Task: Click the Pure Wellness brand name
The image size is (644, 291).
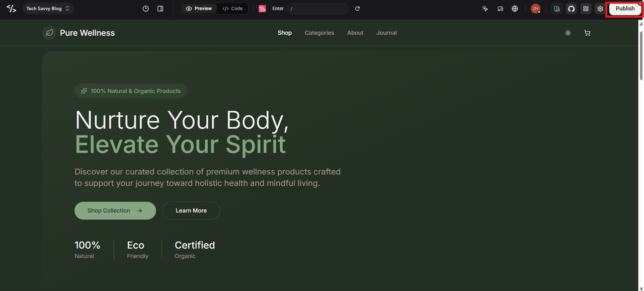Action: (87, 33)
